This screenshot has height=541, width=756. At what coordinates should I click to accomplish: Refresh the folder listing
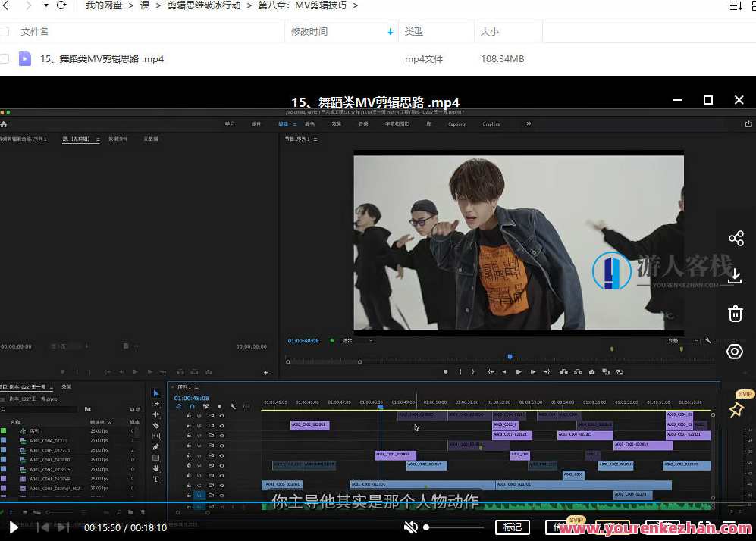pyautogui.click(x=61, y=6)
